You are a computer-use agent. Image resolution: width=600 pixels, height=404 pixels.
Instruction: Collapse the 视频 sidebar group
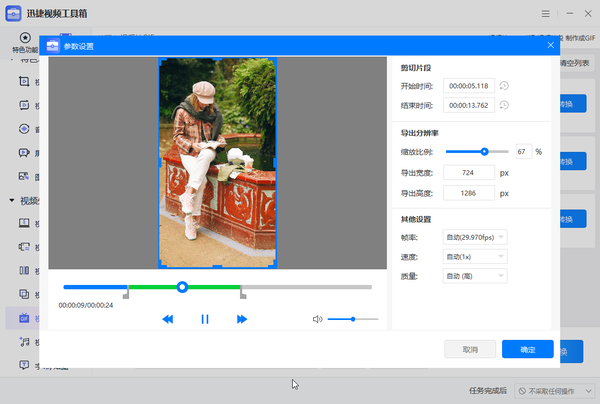(x=12, y=200)
